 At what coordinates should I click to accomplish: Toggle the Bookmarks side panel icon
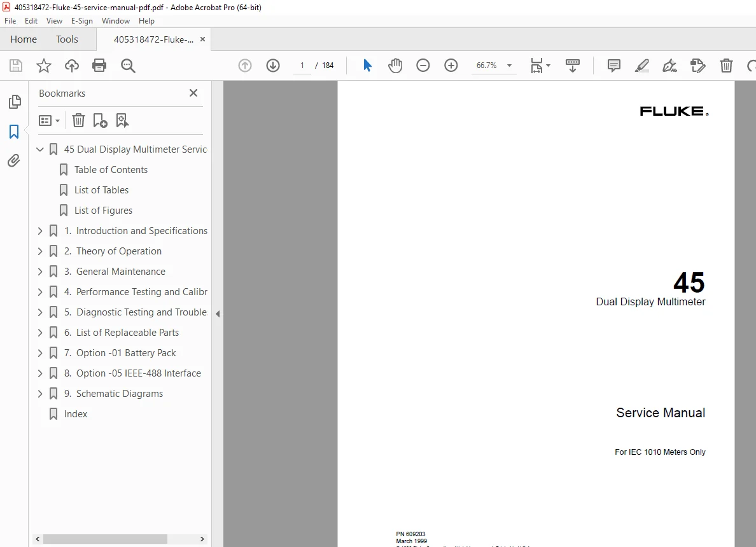(x=14, y=132)
